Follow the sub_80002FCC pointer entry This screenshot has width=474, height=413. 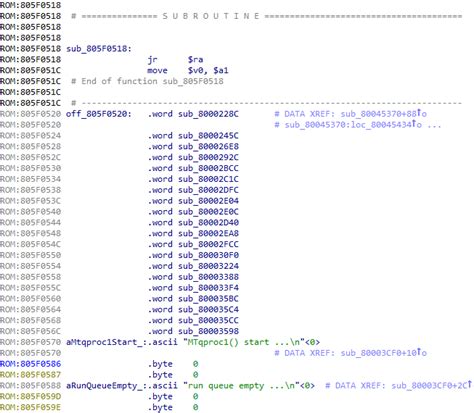click(x=208, y=244)
